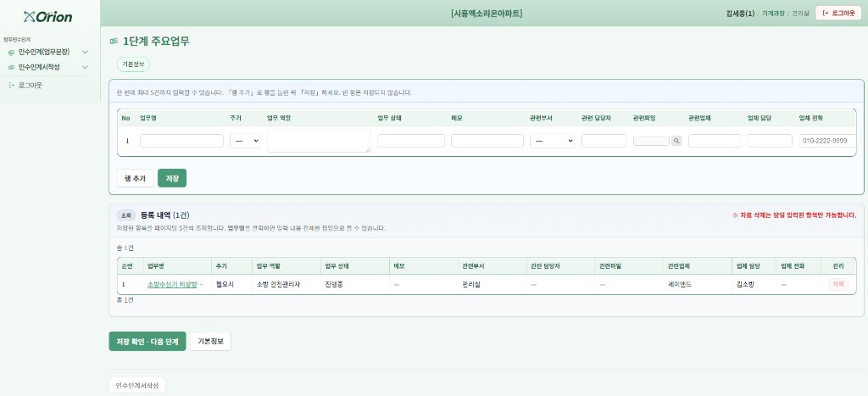This screenshot has height=396, width=868.
Task: Click the bottom 기본정보 button
Action: click(210, 342)
